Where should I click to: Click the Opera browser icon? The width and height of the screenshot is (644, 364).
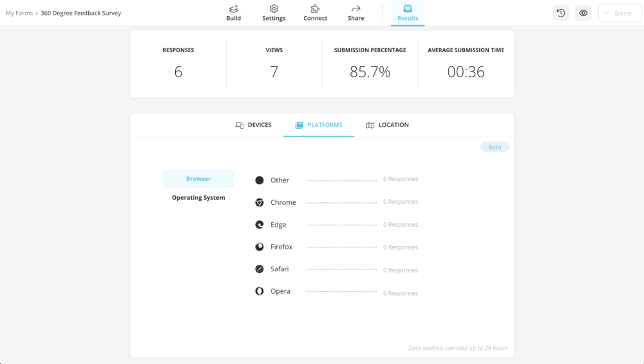pyautogui.click(x=260, y=291)
